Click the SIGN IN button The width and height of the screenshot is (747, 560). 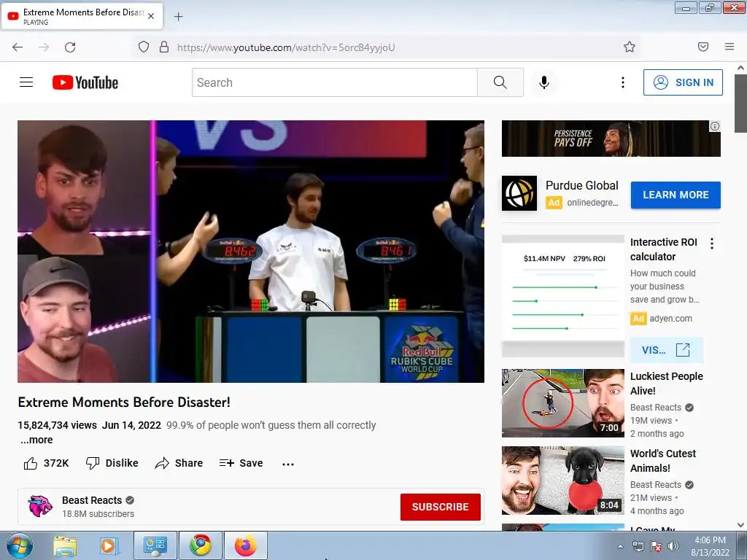point(683,82)
